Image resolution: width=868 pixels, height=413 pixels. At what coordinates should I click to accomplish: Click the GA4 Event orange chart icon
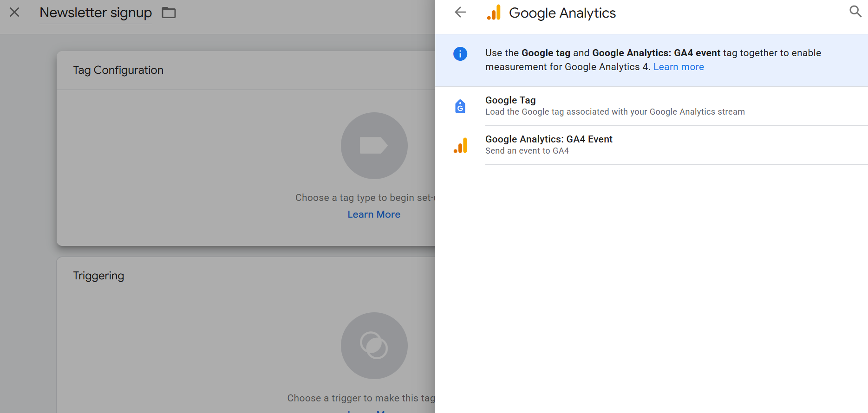(460, 145)
